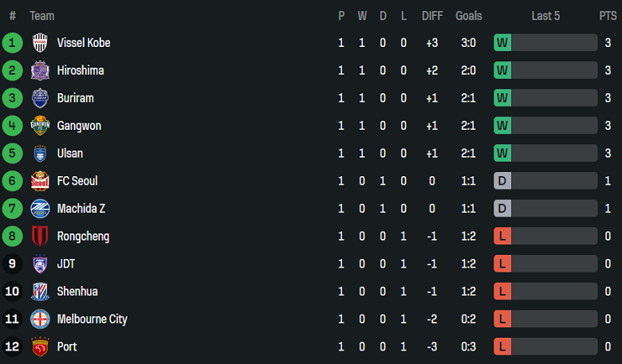The height and width of the screenshot is (364, 622).
Task: Click the Buriram club crest icon
Action: click(x=40, y=98)
